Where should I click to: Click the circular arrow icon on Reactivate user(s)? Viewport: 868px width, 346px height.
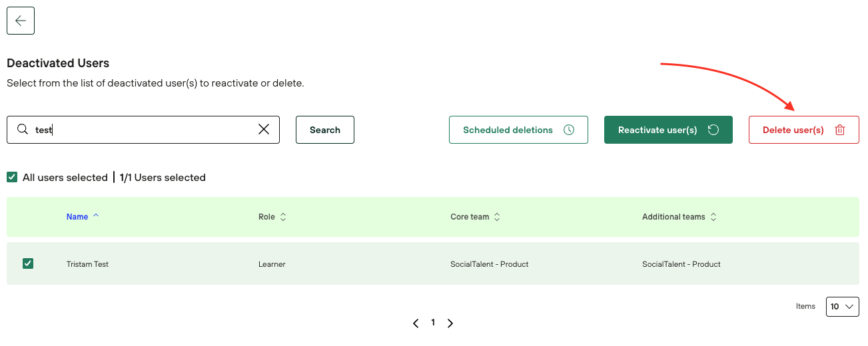(x=713, y=130)
